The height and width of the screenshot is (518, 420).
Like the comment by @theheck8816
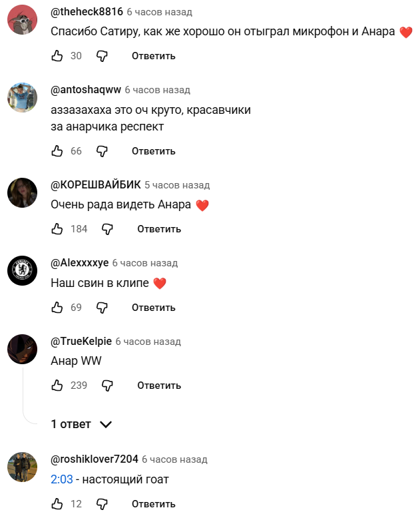tap(57, 56)
